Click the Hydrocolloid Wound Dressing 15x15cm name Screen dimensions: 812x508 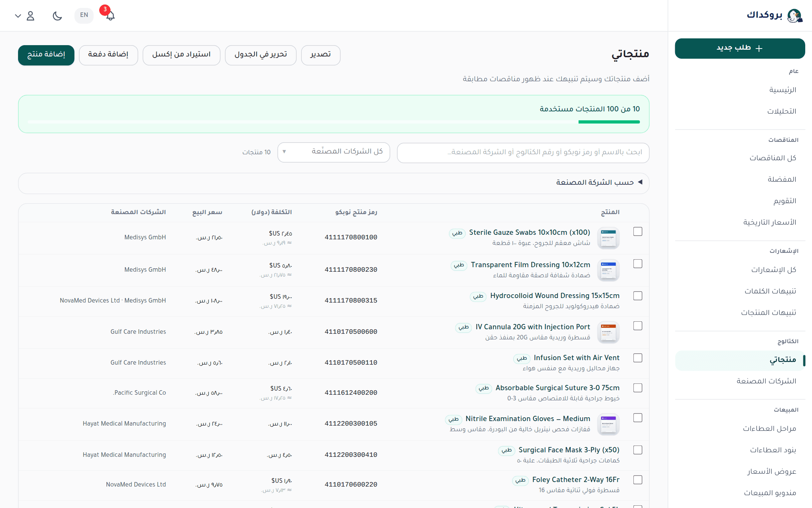pos(554,296)
